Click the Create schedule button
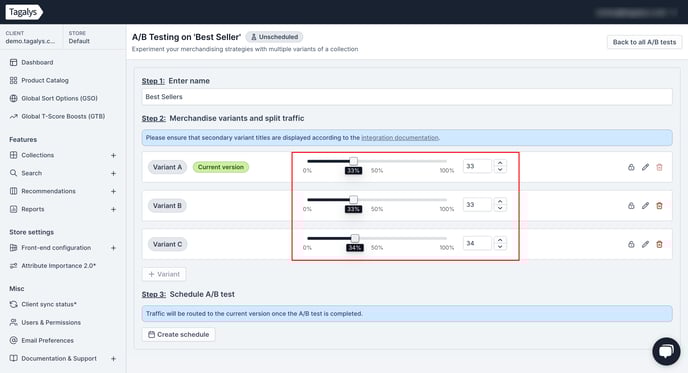This screenshot has height=373, width=688. (179, 334)
